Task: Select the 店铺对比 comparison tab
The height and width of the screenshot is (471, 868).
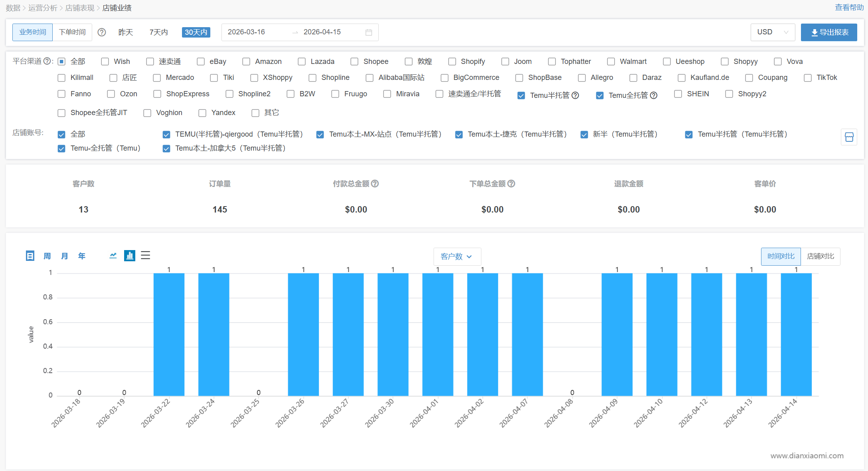Action: pyautogui.click(x=820, y=256)
